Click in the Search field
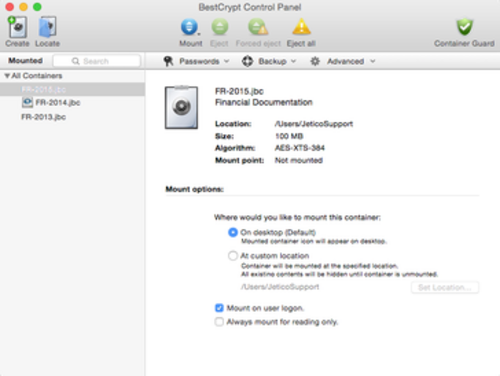Viewport: 500px width, 376px height. tap(97, 61)
